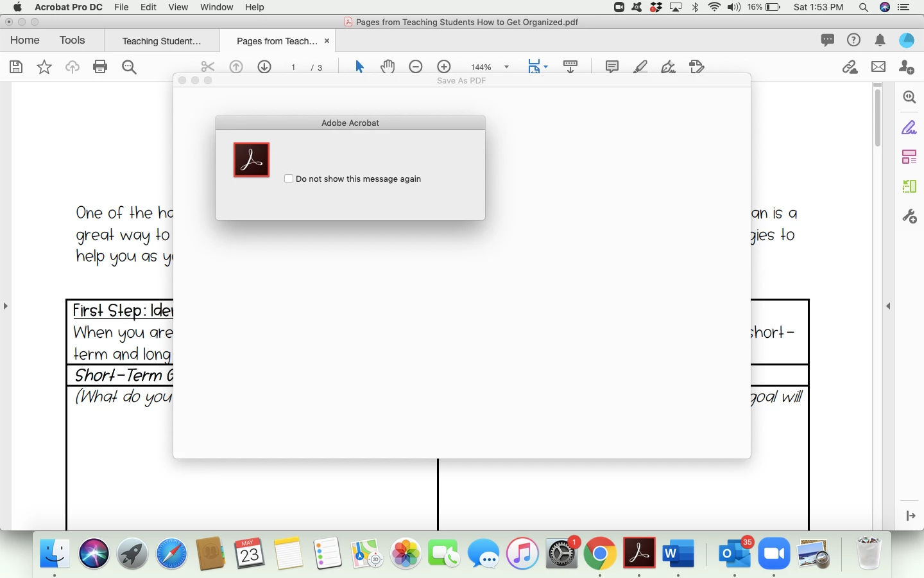Activate the Hand pan tool
Viewport: 924px width, 578px height.
pos(388,67)
